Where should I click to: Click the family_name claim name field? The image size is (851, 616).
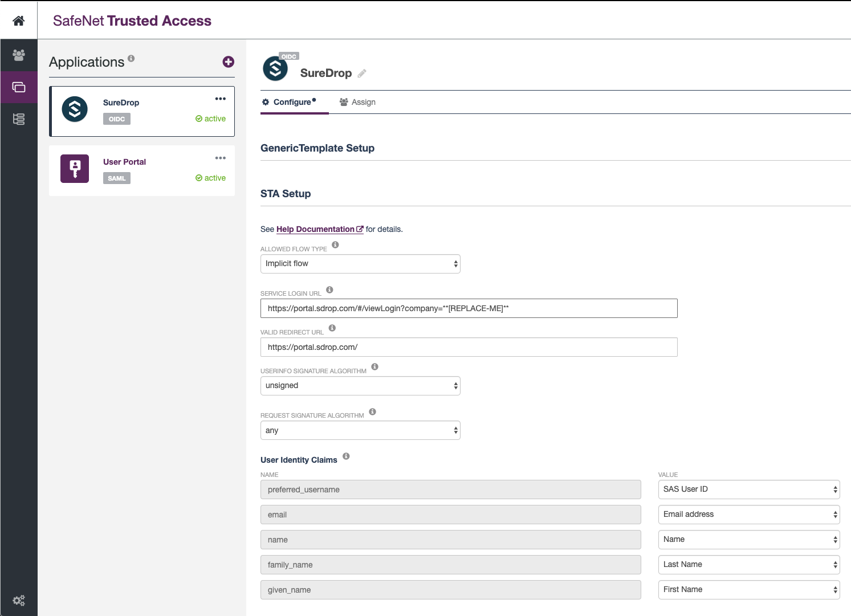pos(451,565)
